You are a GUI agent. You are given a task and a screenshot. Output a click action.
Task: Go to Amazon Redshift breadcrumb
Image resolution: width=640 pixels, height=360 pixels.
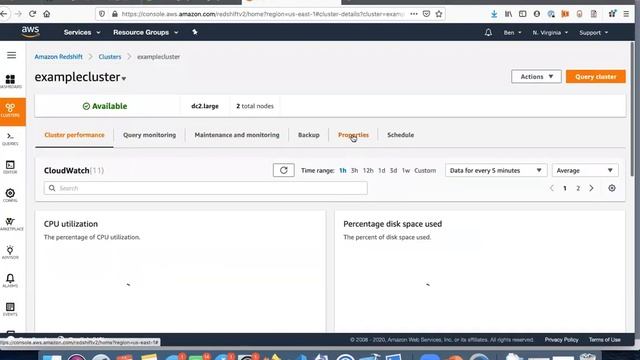pos(58,57)
